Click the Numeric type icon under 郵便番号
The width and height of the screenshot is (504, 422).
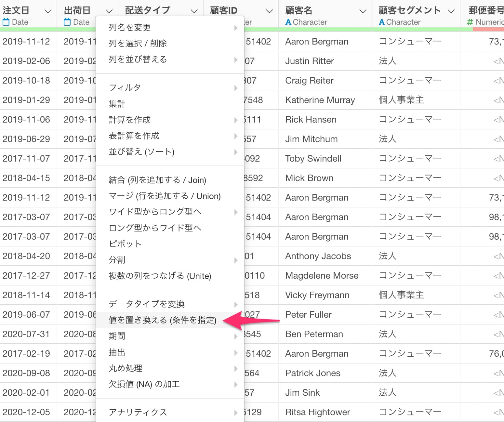470,22
